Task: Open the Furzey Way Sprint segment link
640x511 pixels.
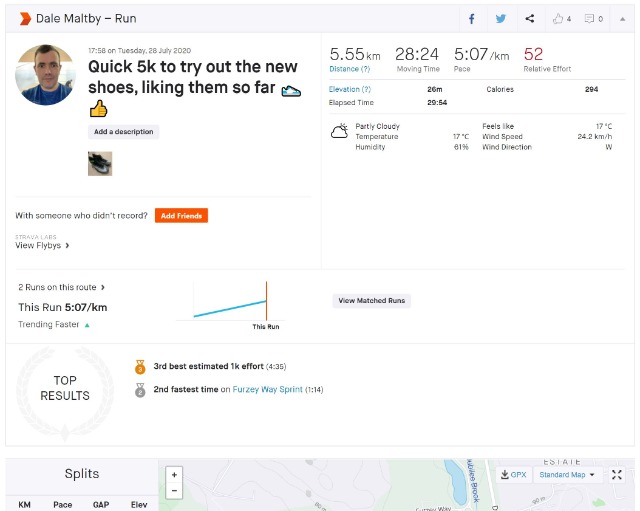Action: pyautogui.click(x=267, y=389)
